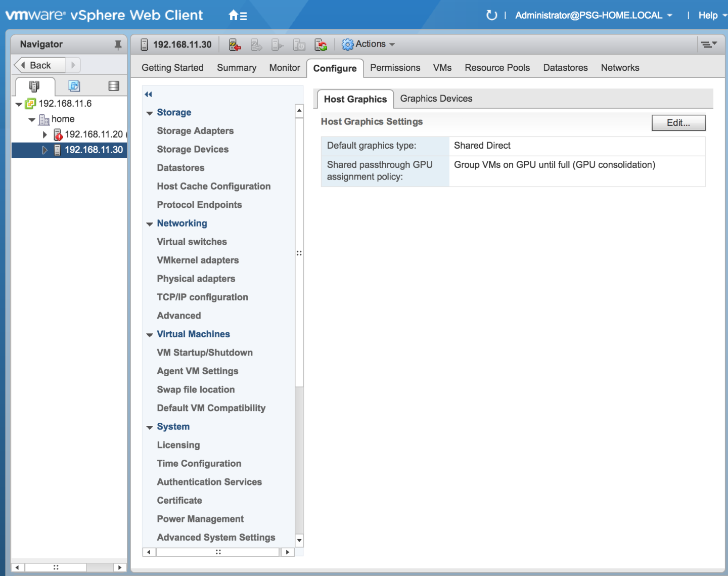Click the Back navigation button
The width and height of the screenshot is (728, 576).
tap(39, 65)
